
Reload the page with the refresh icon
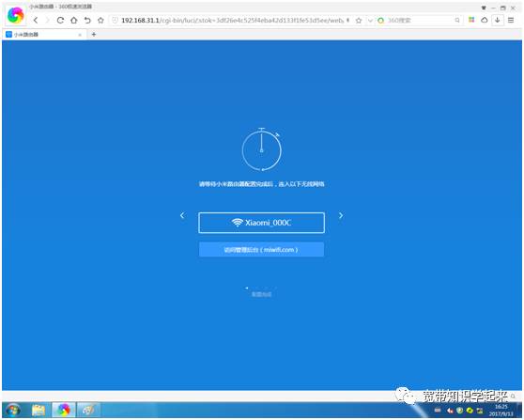click(x=60, y=20)
